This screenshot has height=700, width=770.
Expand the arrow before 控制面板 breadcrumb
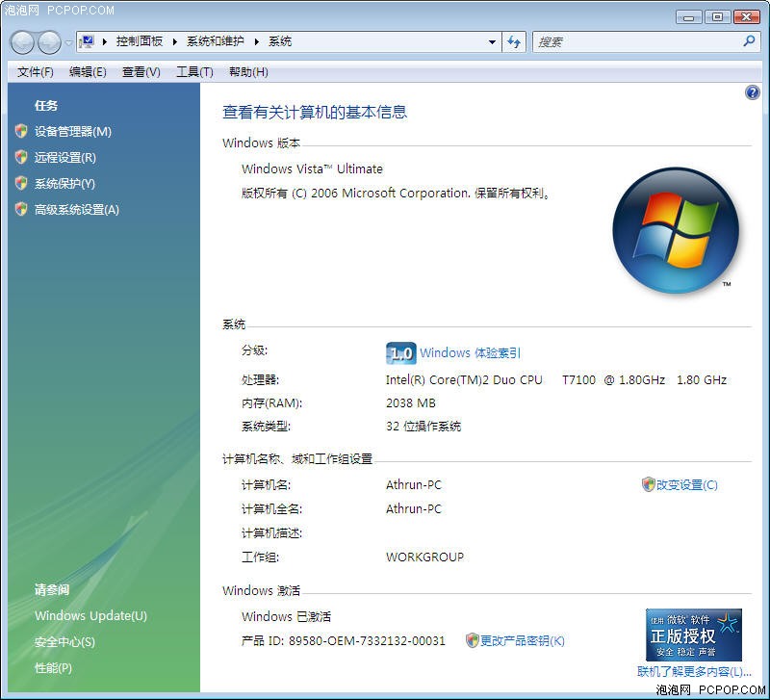pyautogui.click(x=105, y=41)
